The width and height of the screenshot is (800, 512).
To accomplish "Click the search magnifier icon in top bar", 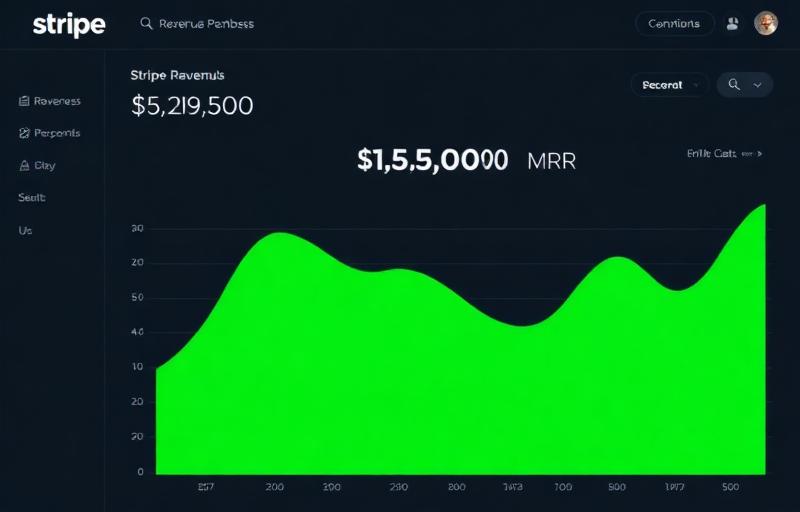I will (x=146, y=23).
